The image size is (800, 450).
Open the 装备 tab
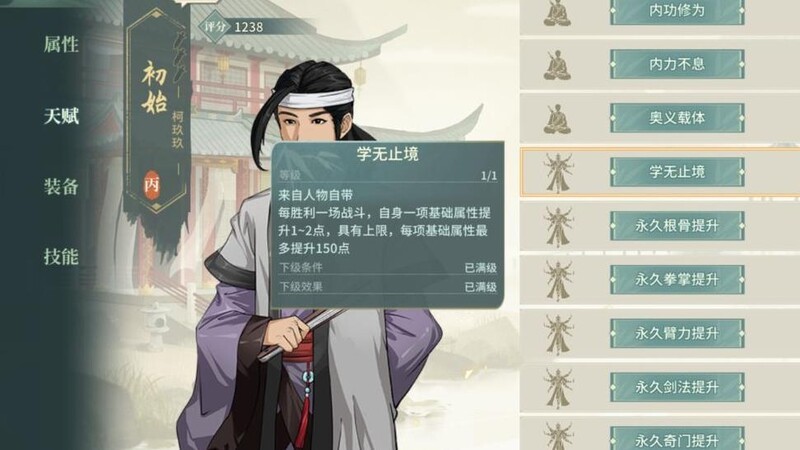point(61,187)
